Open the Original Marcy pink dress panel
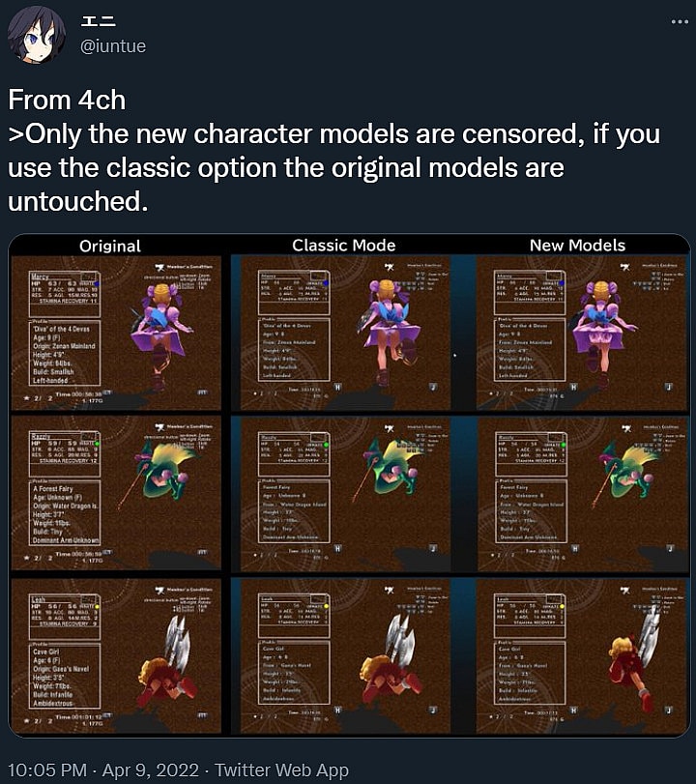This screenshot has width=696, height=784. pos(116,333)
